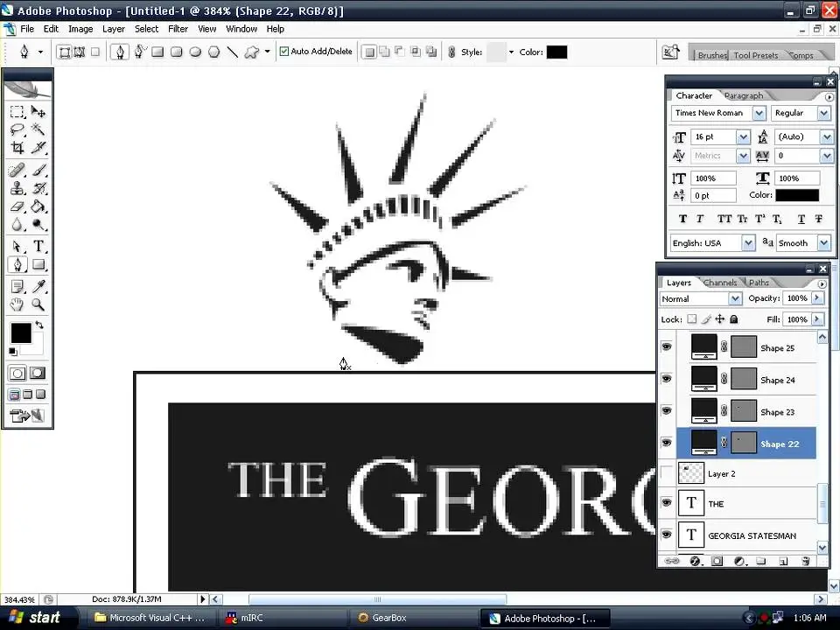This screenshot has width=840, height=630.
Task: Open the Window menu
Action: [241, 29]
